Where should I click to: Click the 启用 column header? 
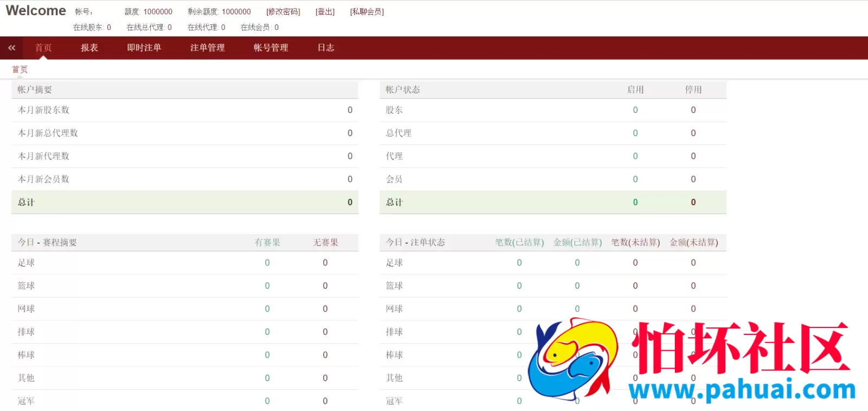pyautogui.click(x=635, y=90)
